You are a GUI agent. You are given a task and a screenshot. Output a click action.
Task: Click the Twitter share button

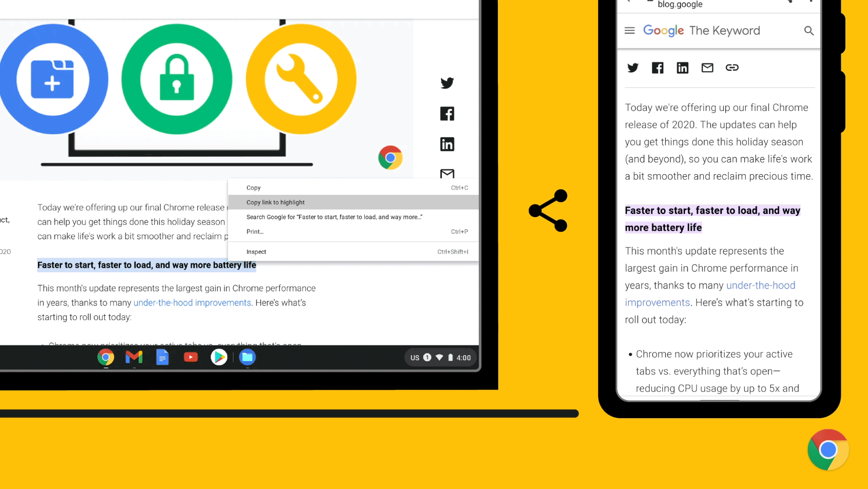(x=447, y=83)
